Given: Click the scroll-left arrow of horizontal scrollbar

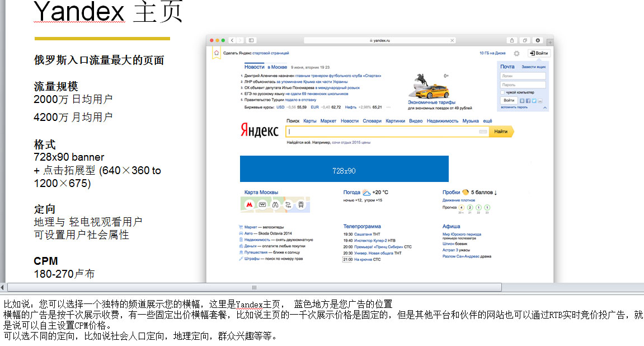Looking at the screenshot, I should click(2, 287).
